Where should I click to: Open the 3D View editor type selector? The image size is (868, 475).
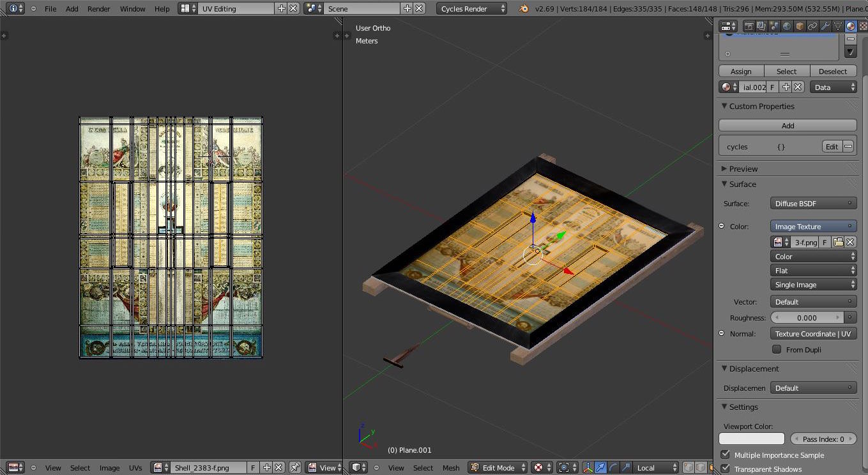[x=360, y=467]
